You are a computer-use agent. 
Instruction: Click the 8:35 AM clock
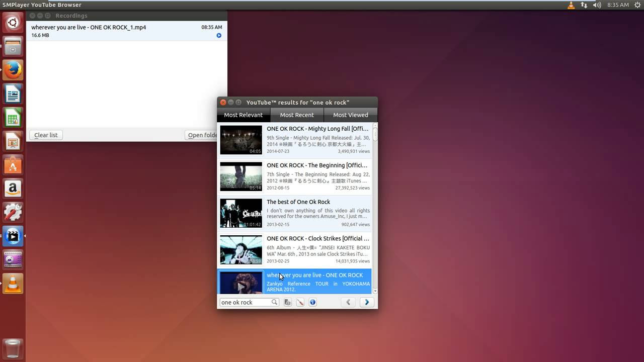coord(618,5)
